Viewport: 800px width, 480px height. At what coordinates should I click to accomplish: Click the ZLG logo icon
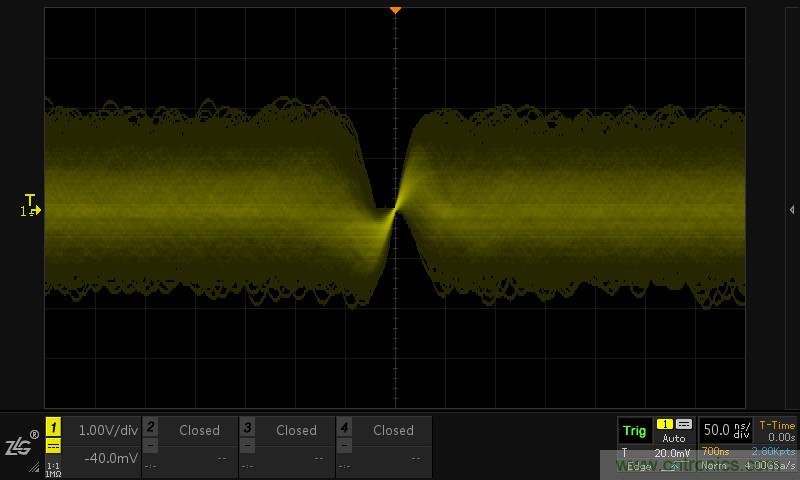(x=20, y=447)
